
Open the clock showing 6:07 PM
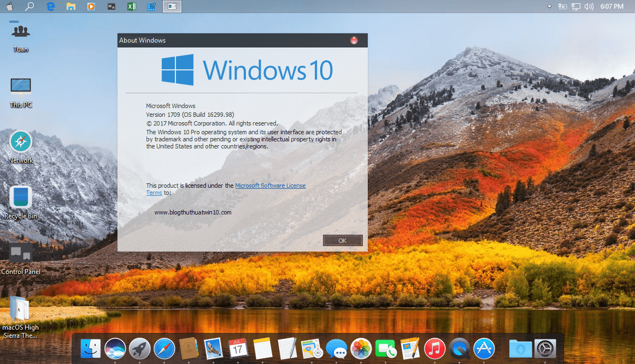(x=612, y=7)
